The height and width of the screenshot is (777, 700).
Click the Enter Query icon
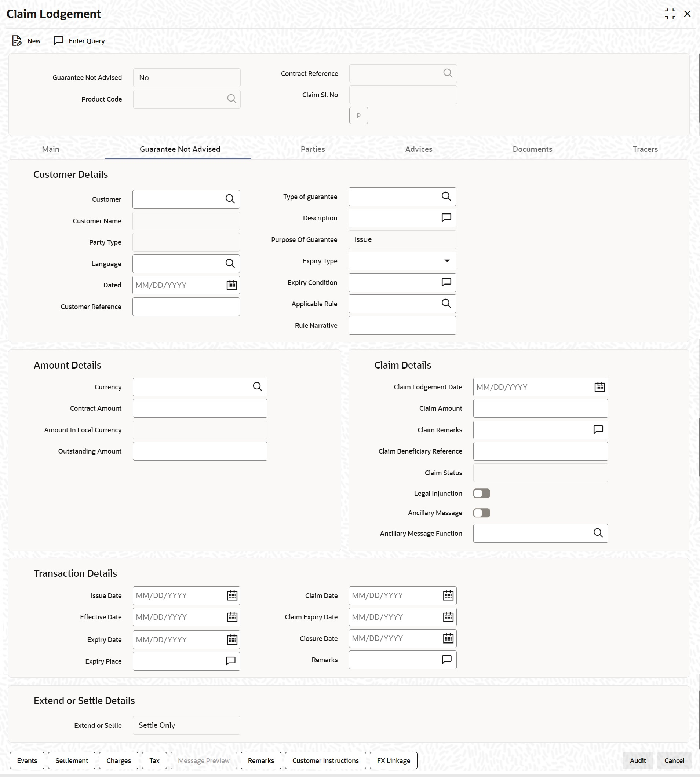click(x=58, y=41)
